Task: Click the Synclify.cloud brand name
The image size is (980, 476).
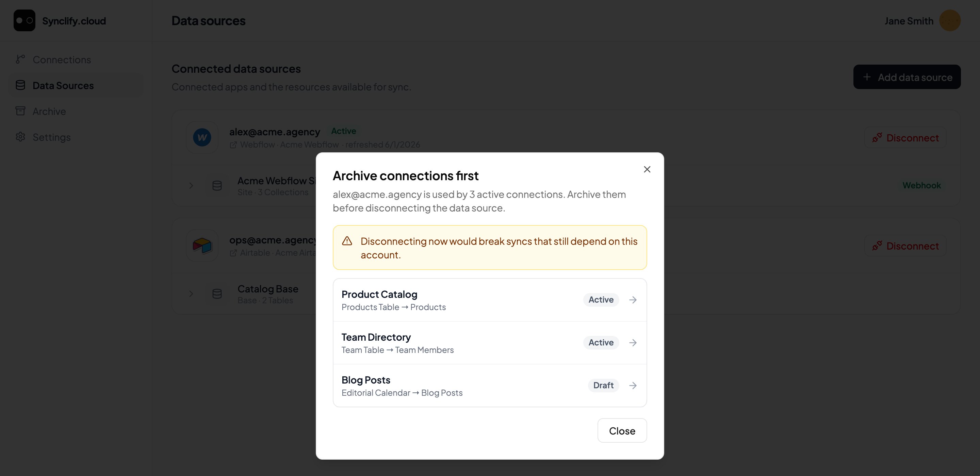Action: tap(74, 21)
